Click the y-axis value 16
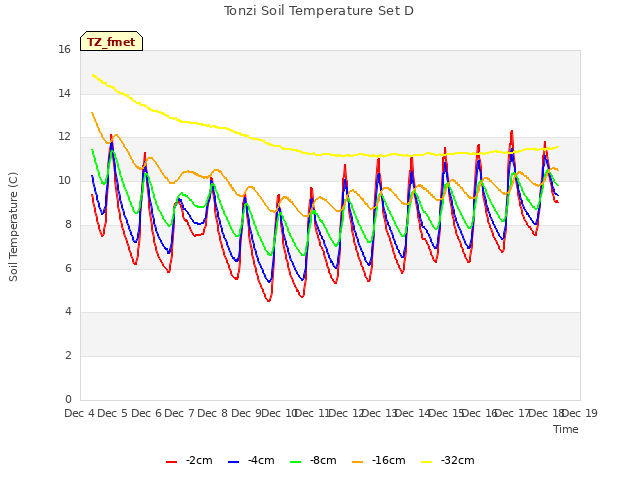Screen dimensions: 640x480 point(64,50)
